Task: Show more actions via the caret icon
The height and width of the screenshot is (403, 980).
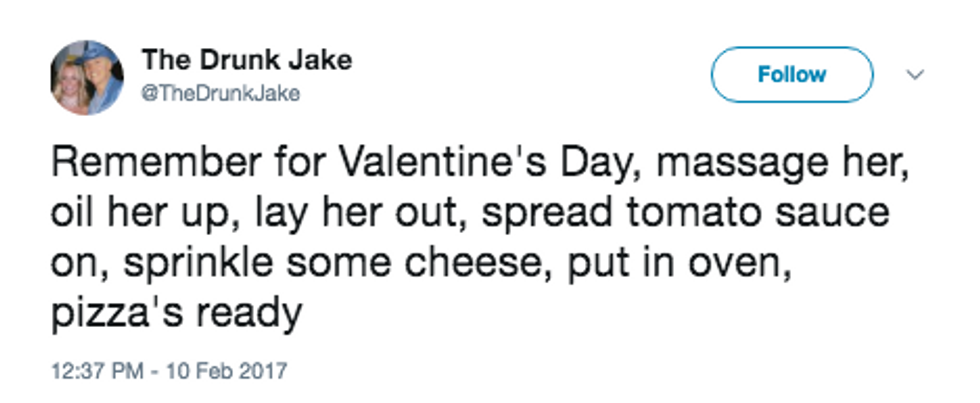Action: [915, 75]
